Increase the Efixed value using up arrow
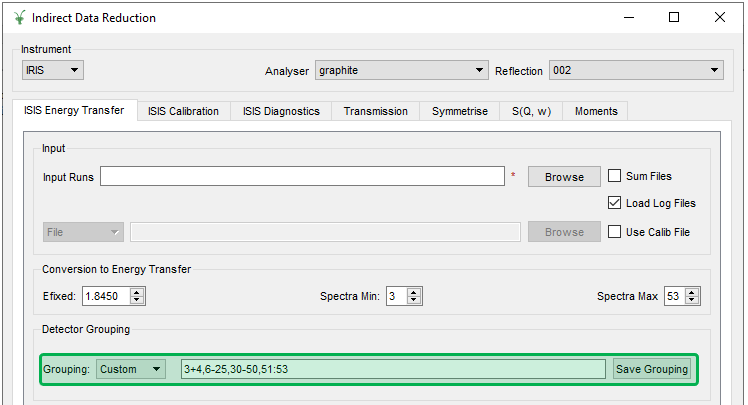Image resolution: width=748 pixels, height=405 pixels. [x=138, y=291]
